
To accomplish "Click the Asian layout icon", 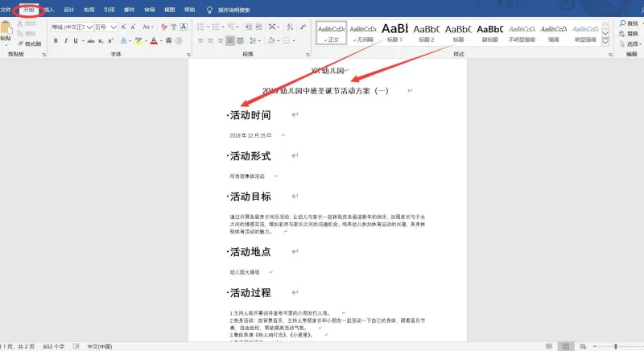I will tap(272, 27).
